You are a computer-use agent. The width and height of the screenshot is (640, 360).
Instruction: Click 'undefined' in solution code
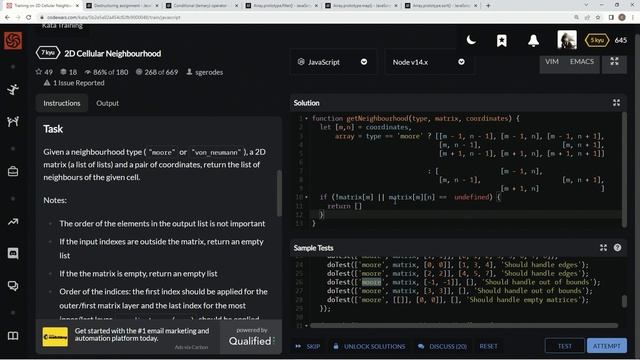pyautogui.click(x=471, y=197)
